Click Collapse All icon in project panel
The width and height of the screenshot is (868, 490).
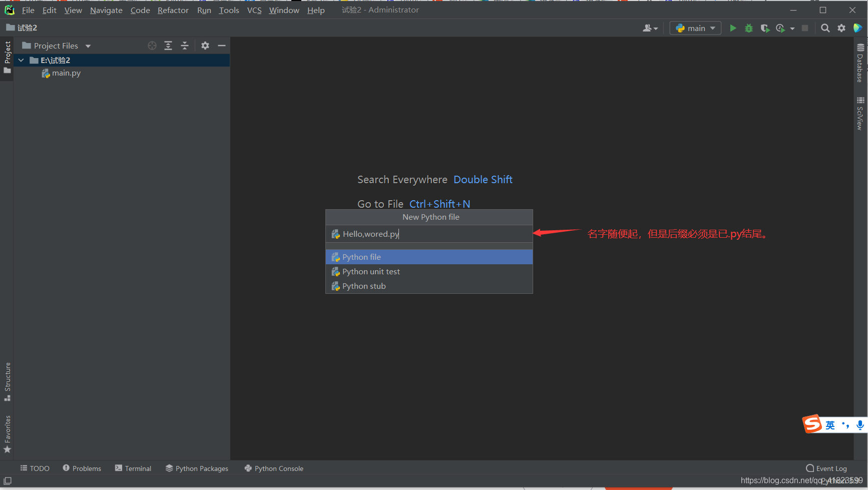pos(185,46)
